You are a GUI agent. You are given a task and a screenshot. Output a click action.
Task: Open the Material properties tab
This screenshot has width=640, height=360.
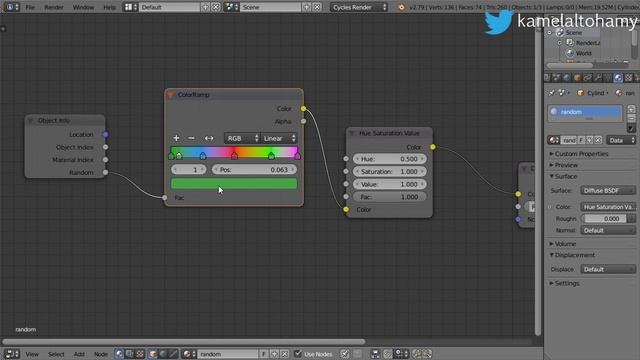[x=618, y=78]
